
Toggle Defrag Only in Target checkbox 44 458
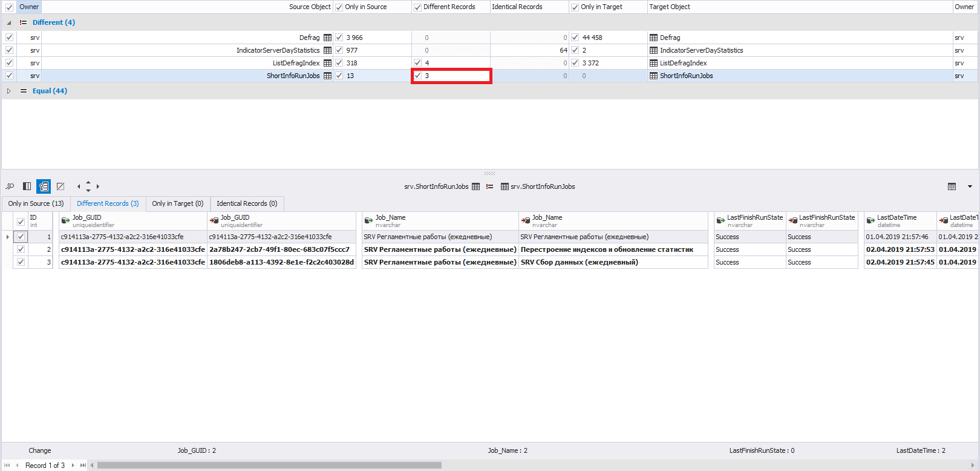pos(575,38)
